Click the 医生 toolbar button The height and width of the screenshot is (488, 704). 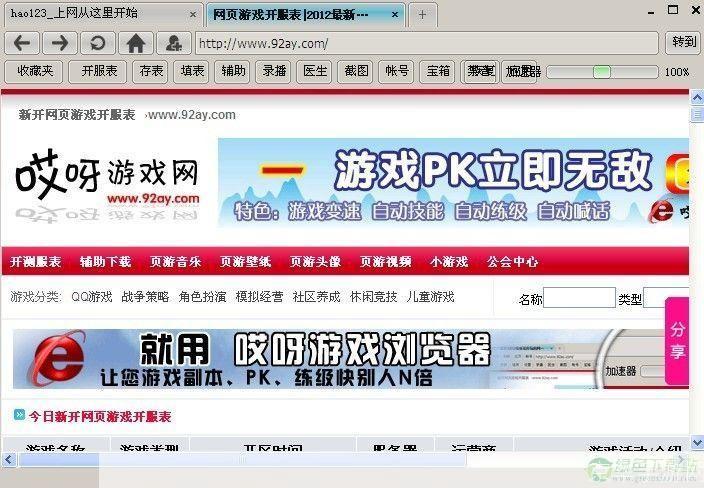click(x=314, y=71)
